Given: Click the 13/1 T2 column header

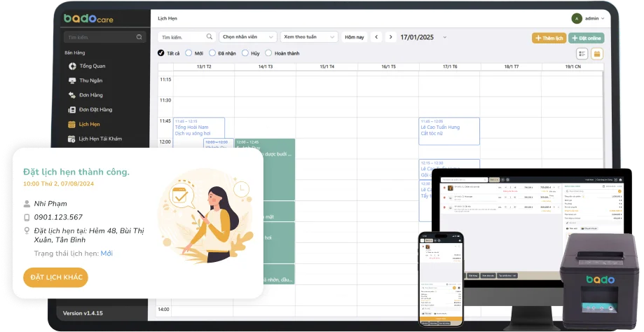Looking at the screenshot, I should (204, 67).
